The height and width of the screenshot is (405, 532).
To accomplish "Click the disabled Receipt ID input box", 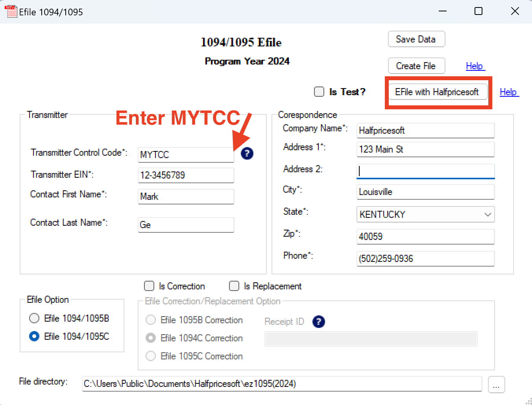I will click(x=371, y=339).
